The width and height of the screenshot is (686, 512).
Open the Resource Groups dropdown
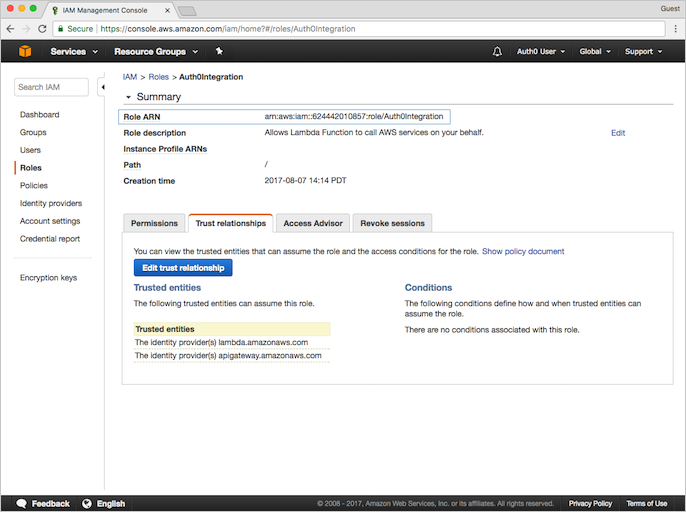click(156, 52)
